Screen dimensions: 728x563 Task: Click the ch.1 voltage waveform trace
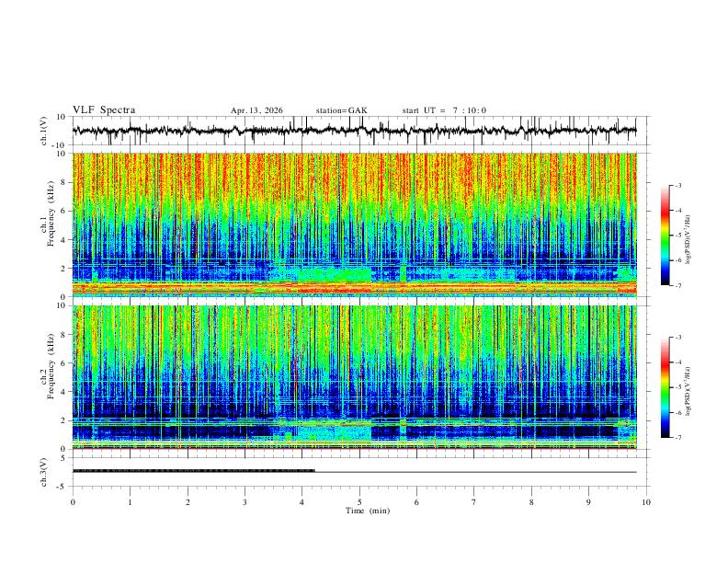[x=354, y=131]
